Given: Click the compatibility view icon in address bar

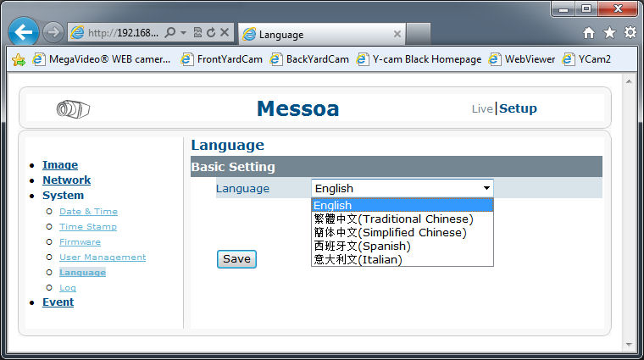Looking at the screenshot, I should tap(197, 32).
